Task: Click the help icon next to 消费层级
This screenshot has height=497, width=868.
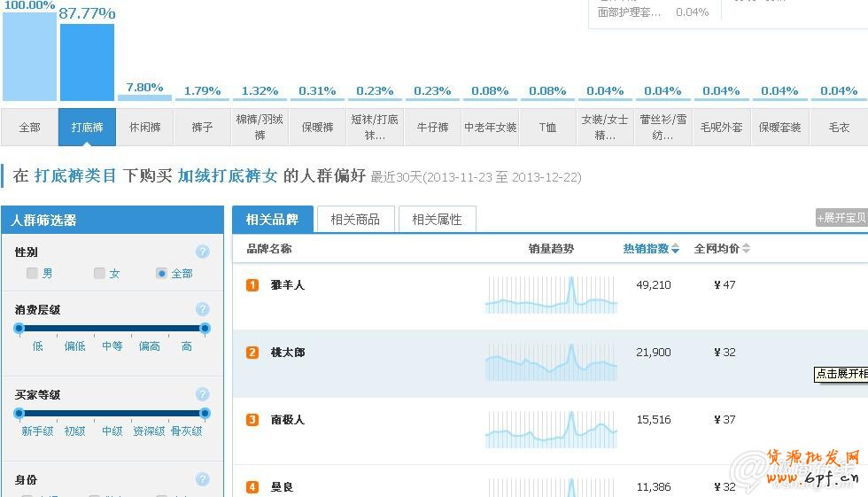Action: click(202, 309)
